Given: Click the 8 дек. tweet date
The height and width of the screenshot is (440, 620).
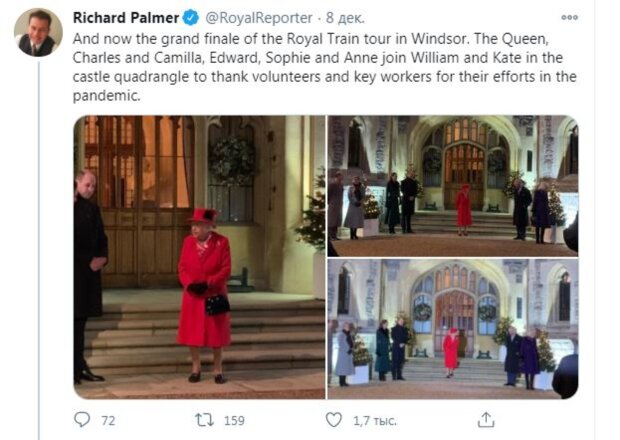Looking at the screenshot, I should (345, 18).
